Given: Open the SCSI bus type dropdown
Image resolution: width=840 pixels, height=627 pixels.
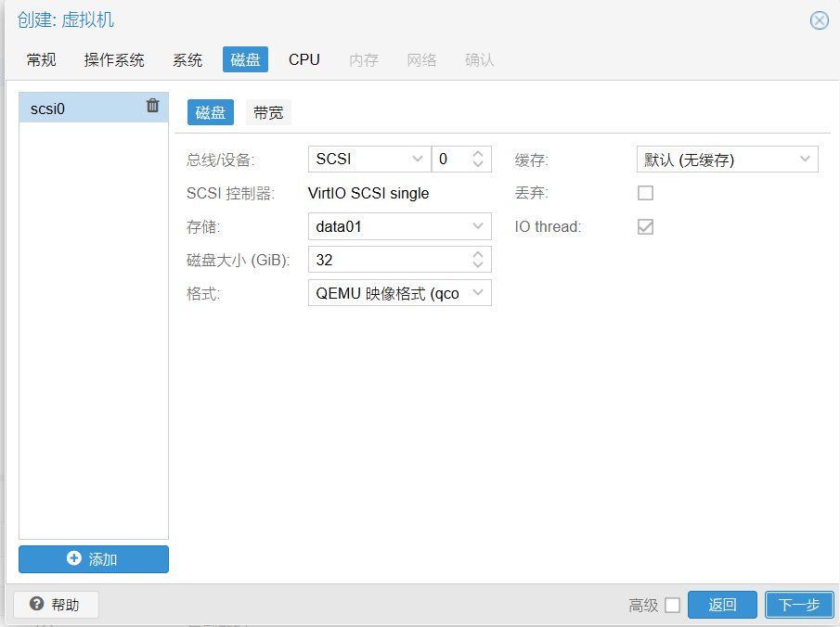Looking at the screenshot, I should click(418, 159).
